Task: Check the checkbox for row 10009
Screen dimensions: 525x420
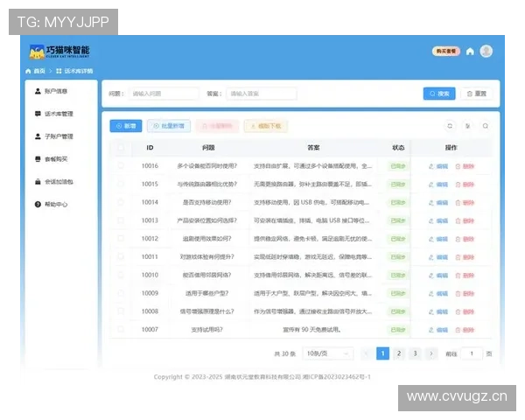Action: 121,293
